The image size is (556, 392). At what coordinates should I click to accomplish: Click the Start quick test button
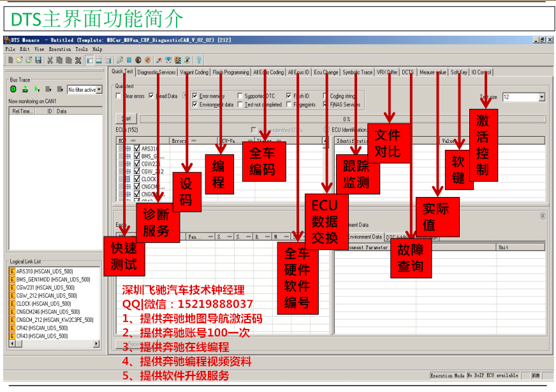tap(126, 119)
